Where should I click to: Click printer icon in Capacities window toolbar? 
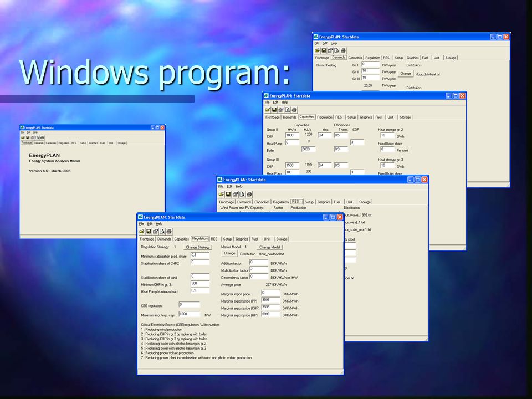coord(294,110)
